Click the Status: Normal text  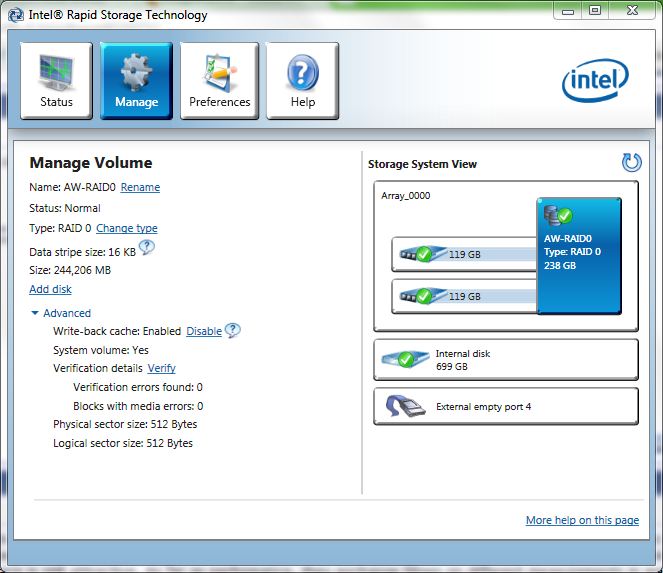pos(65,208)
